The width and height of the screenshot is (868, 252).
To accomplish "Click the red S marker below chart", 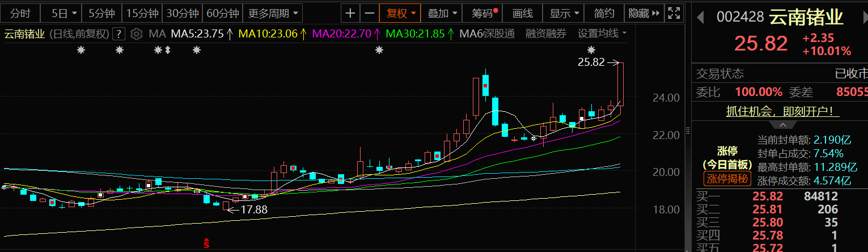I will pyautogui.click(x=207, y=244).
